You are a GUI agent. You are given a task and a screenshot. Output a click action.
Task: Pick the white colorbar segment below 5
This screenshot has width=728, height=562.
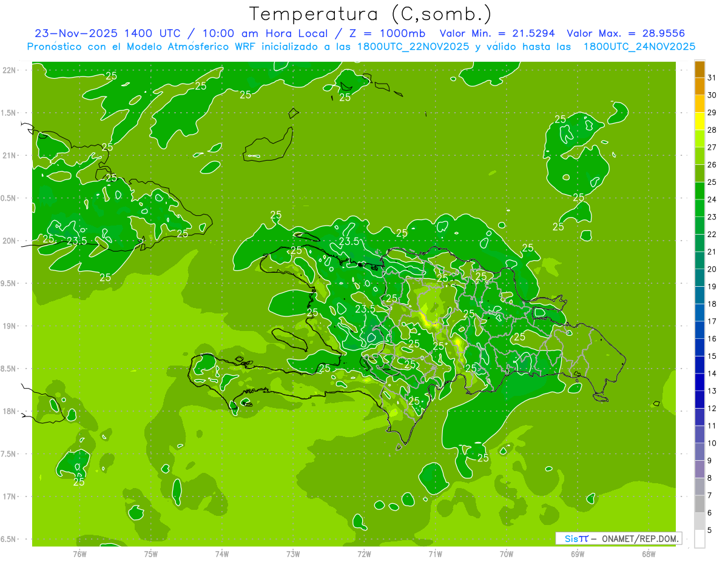(699, 539)
